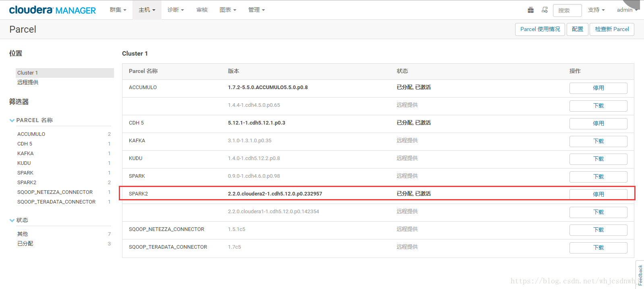Open the 支持 dropdown menu
The width and height of the screenshot is (644, 289).
(x=596, y=10)
